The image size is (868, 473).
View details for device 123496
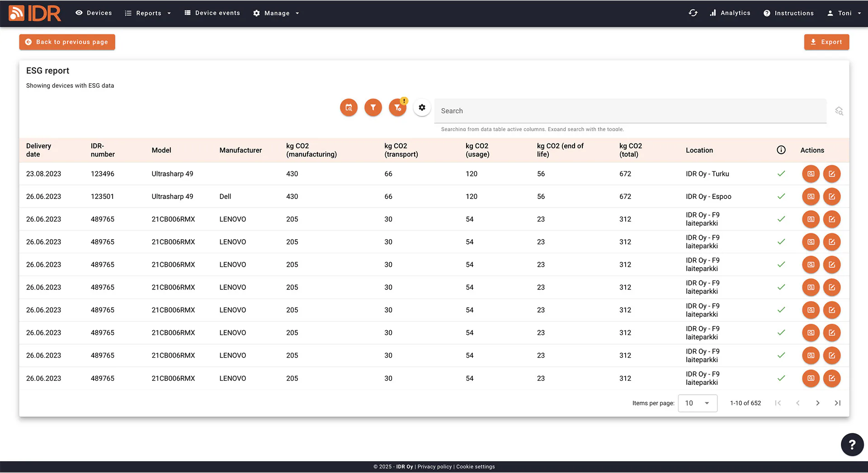[811, 174]
